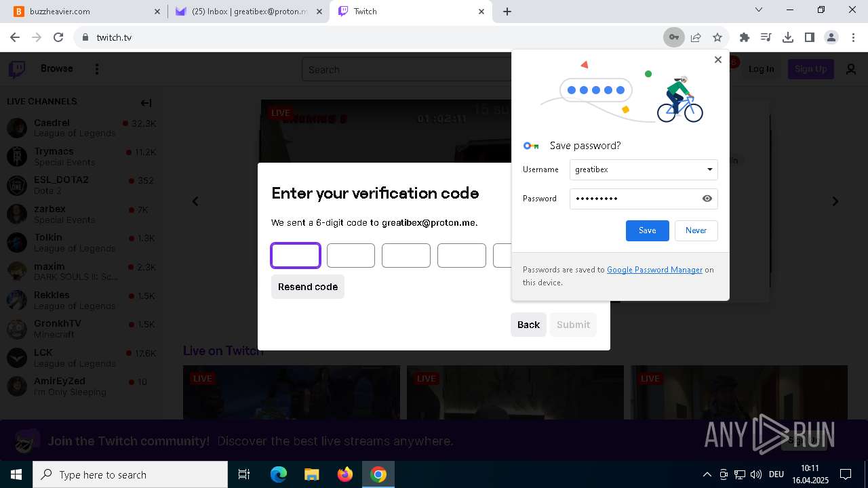
Task: Open zarbex channel in sidebar
Action: click(x=81, y=214)
